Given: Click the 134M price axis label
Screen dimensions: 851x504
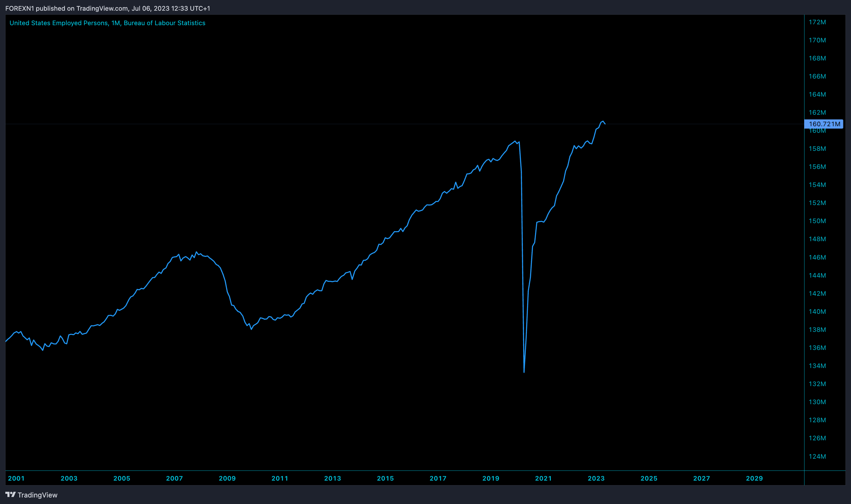Looking at the screenshot, I should (818, 365).
